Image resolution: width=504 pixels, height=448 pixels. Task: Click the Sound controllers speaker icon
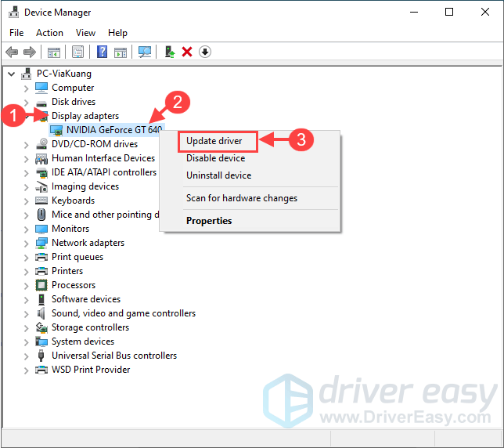point(41,313)
